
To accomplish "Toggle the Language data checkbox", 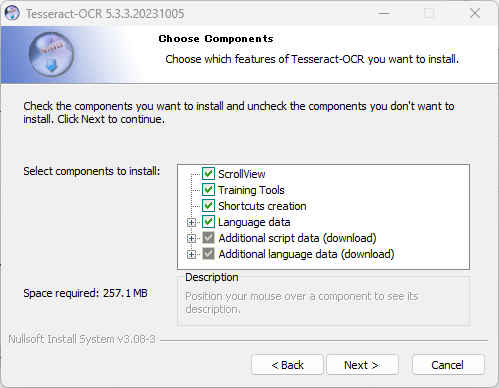I will [x=208, y=222].
